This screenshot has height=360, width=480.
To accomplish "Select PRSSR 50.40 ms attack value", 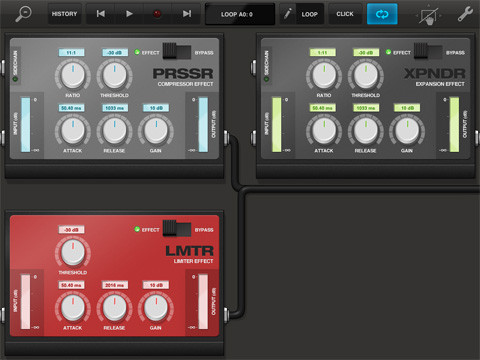I will (x=71, y=108).
